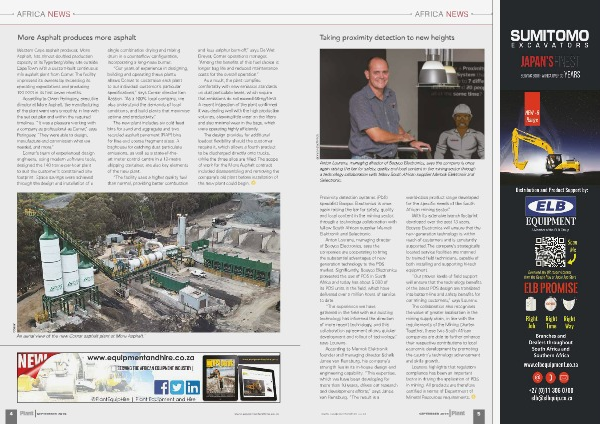Click 'Plant Equipment and Hire' banner text
This screenshot has width=600, height=424.
click(165, 399)
